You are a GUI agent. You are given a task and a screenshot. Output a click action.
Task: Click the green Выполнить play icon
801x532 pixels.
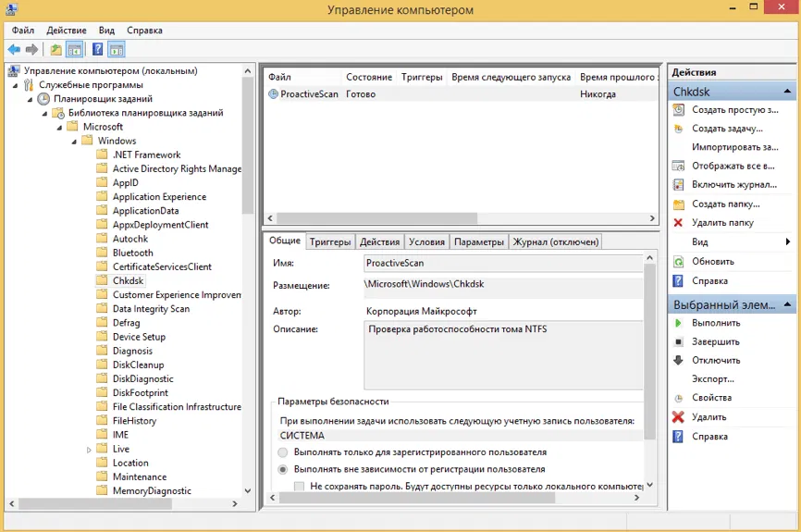678,323
